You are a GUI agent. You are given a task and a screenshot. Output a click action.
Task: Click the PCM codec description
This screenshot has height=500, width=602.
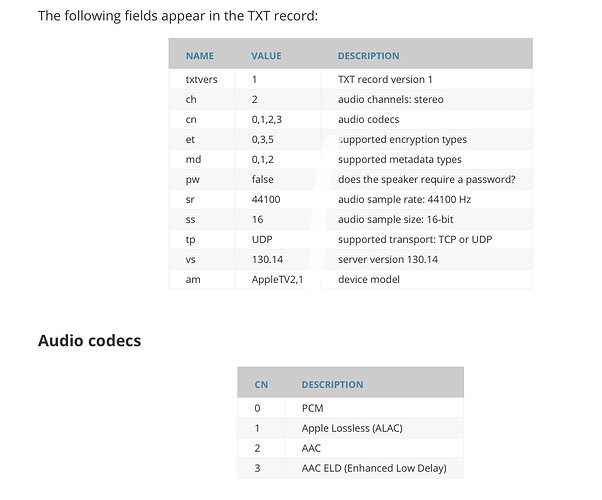point(313,408)
